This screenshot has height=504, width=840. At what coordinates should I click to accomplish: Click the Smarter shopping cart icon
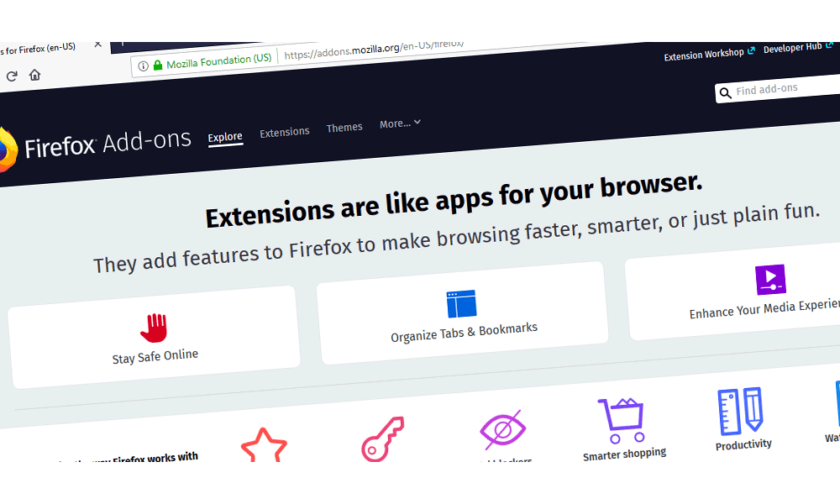(x=622, y=414)
